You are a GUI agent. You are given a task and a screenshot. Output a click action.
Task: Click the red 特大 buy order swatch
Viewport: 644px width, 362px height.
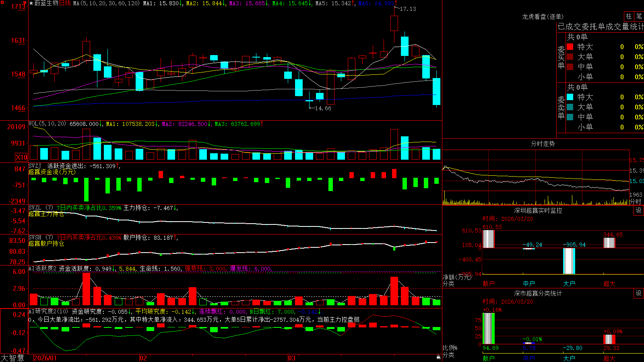570,47
